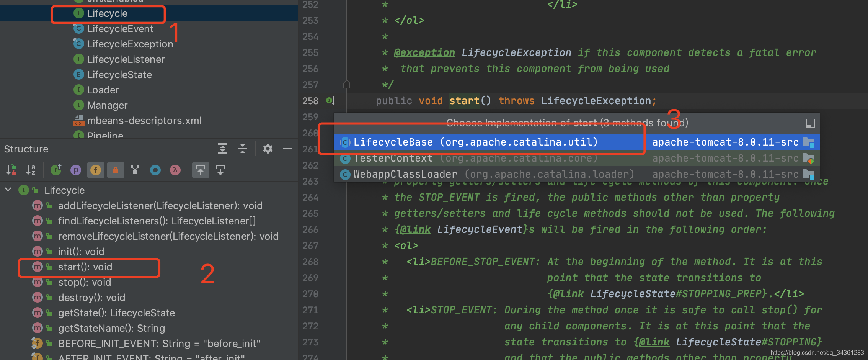Toggle Show Anonymous Classes filter
The height and width of the screenshot is (360, 868).
click(x=155, y=170)
